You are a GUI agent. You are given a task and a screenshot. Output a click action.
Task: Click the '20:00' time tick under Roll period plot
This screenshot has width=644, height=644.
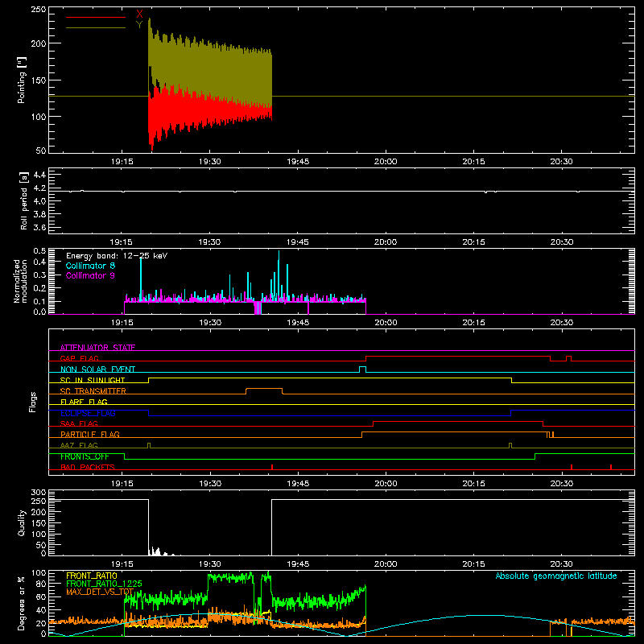pyautogui.click(x=386, y=242)
